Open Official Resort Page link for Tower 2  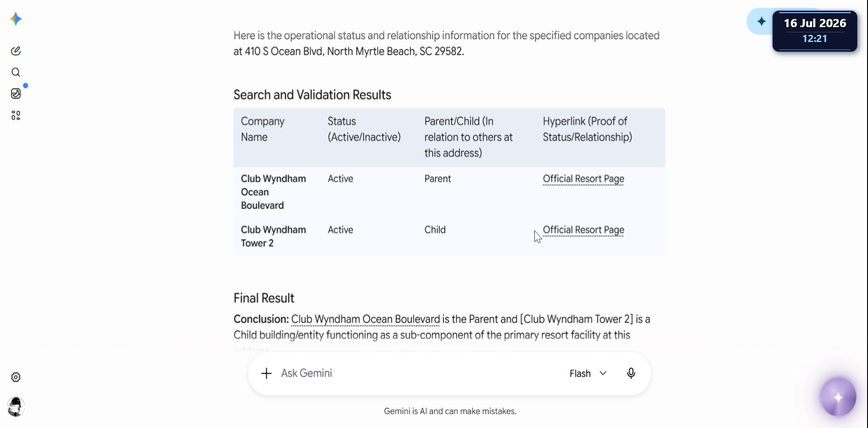[583, 230]
